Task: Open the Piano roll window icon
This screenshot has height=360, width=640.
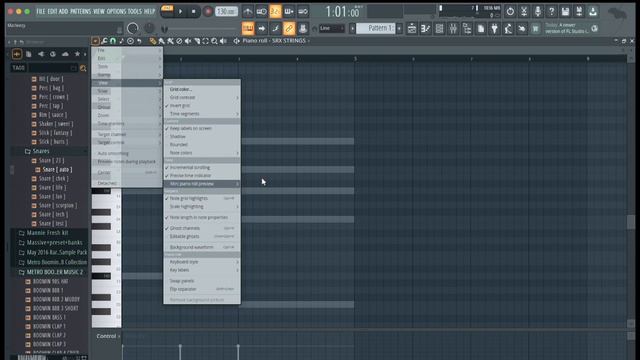Action: click(425, 28)
